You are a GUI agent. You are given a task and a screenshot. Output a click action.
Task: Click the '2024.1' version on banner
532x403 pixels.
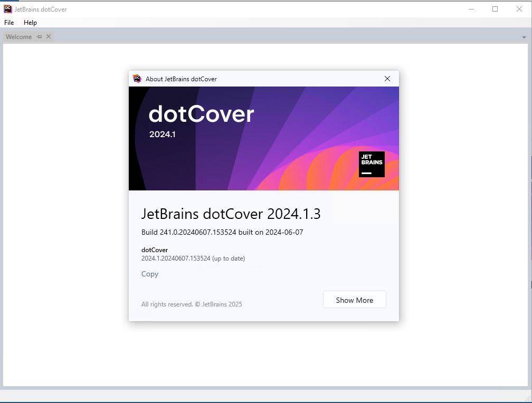163,135
